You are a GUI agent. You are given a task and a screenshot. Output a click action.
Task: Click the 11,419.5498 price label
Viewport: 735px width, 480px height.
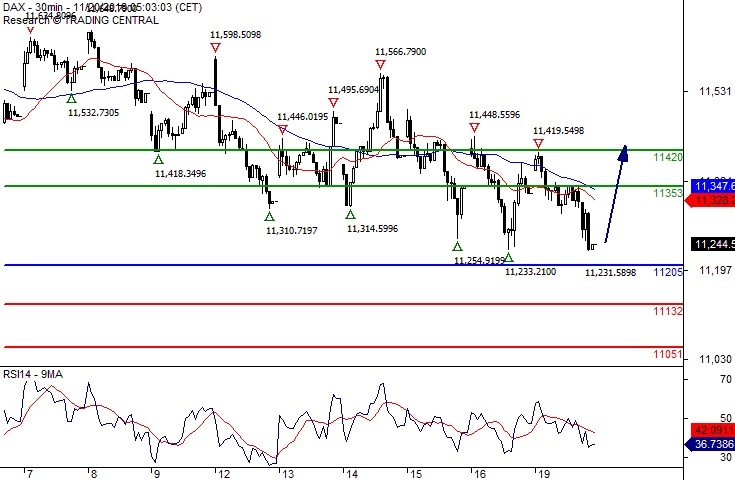[x=559, y=131]
